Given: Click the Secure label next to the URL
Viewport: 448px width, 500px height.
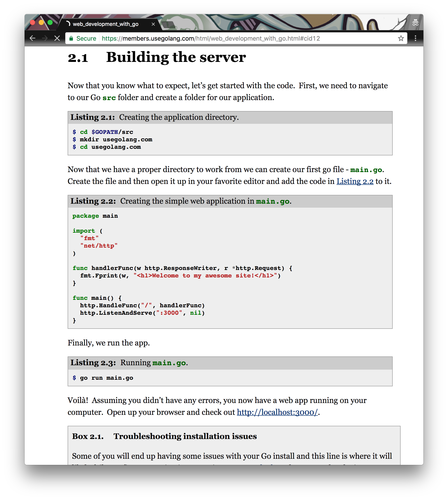Looking at the screenshot, I should coord(86,38).
